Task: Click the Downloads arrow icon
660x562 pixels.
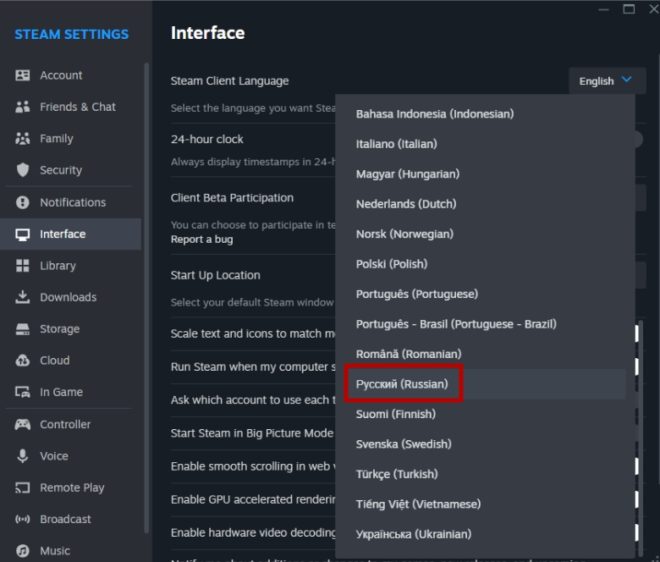Action: pyautogui.click(x=22, y=297)
